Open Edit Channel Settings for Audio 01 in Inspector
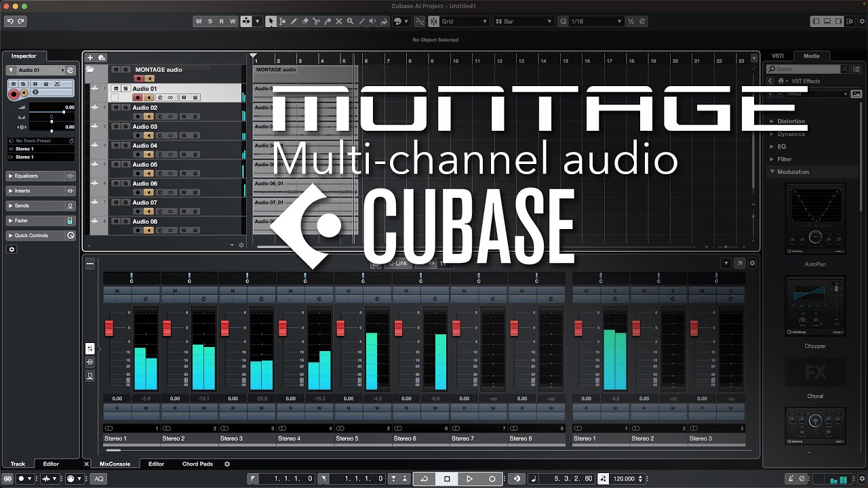The height and width of the screenshot is (488, 868). point(70,70)
